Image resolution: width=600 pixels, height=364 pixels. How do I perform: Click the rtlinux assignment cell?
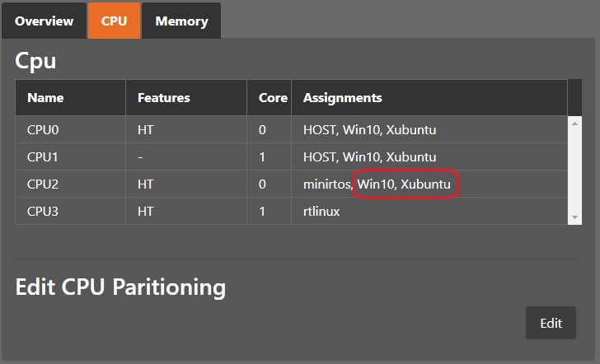coord(321,212)
